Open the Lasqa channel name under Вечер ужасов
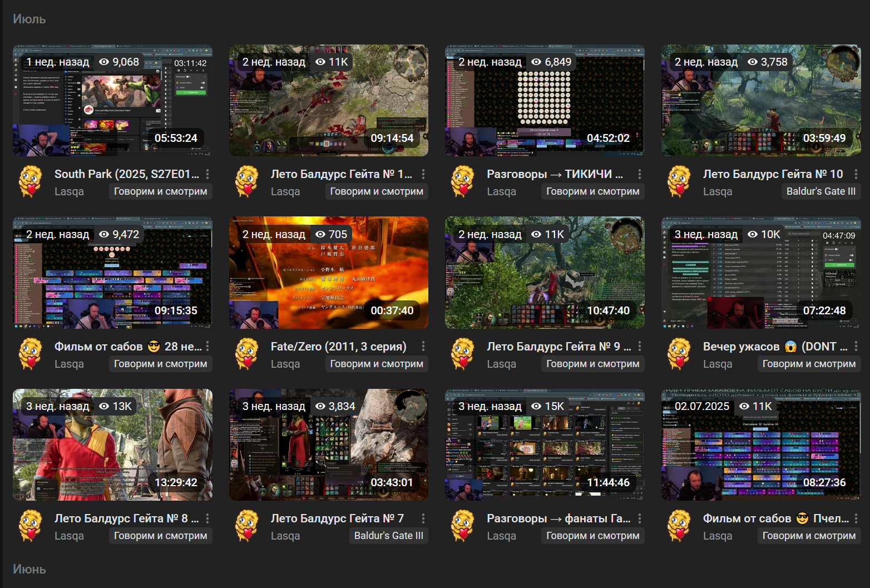The height and width of the screenshot is (588, 870). point(718,364)
